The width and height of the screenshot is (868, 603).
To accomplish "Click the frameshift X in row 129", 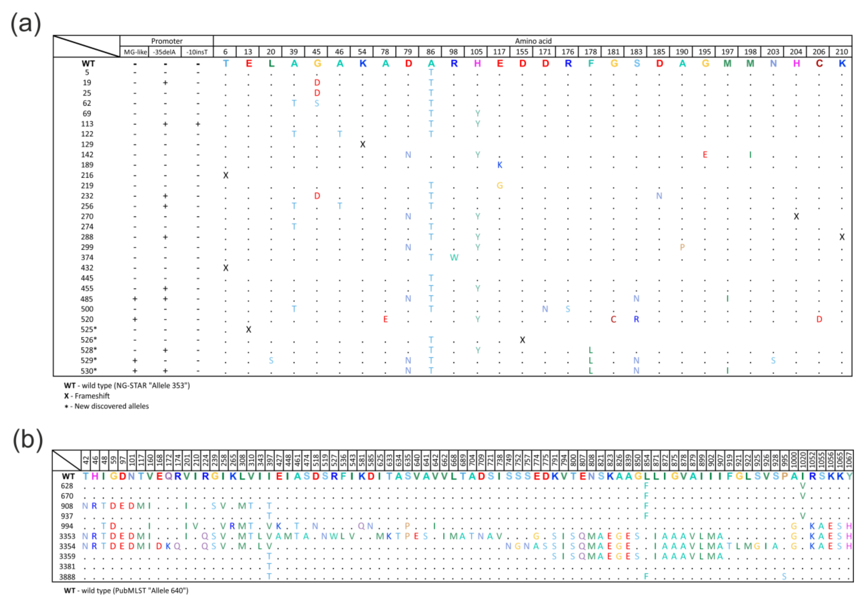I will tap(362, 144).
